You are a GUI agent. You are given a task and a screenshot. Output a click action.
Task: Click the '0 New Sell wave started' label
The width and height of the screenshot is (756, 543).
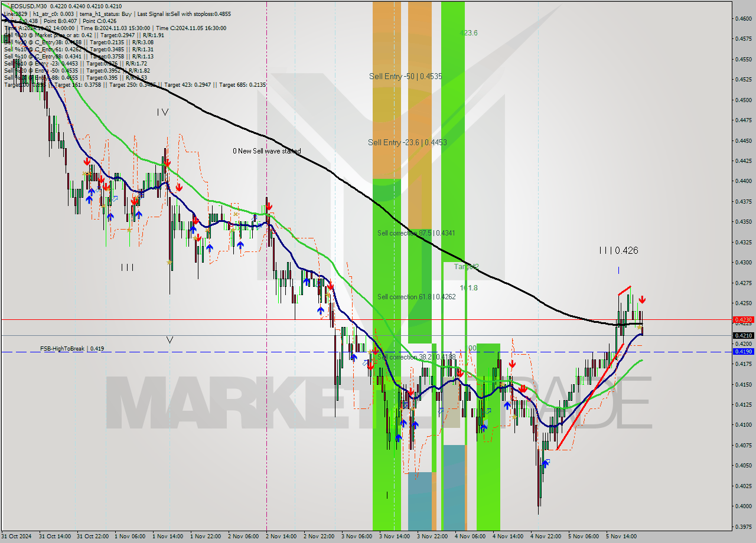pos(267,151)
